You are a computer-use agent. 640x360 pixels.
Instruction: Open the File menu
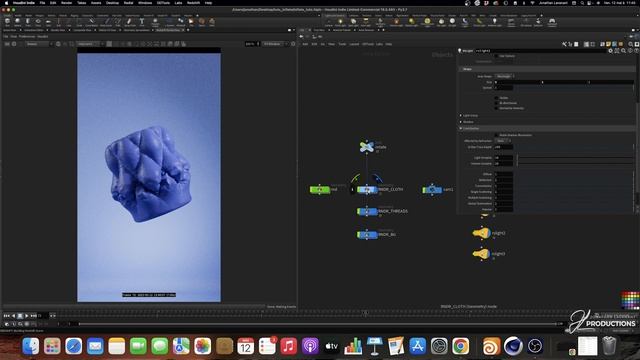tap(42, 2)
